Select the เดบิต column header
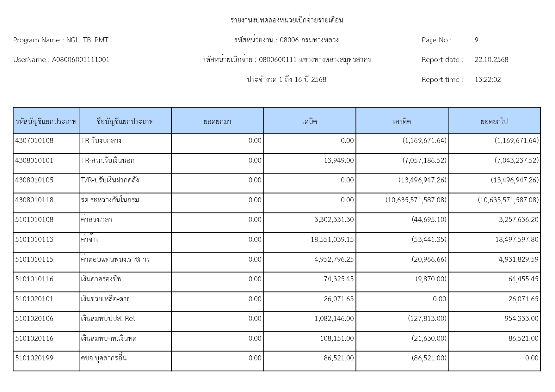This screenshot has width=555, height=392. coord(309,121)
